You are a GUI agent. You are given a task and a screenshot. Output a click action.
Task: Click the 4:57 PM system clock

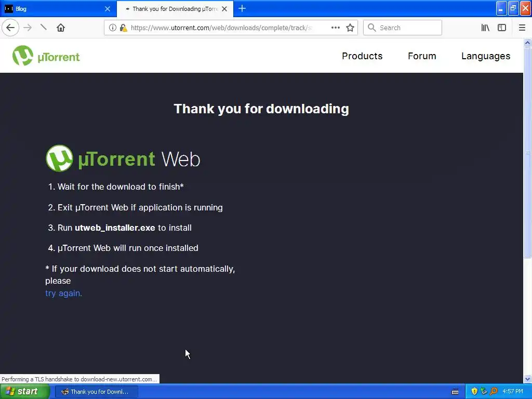pyautogui.click(x=513, y=392)
